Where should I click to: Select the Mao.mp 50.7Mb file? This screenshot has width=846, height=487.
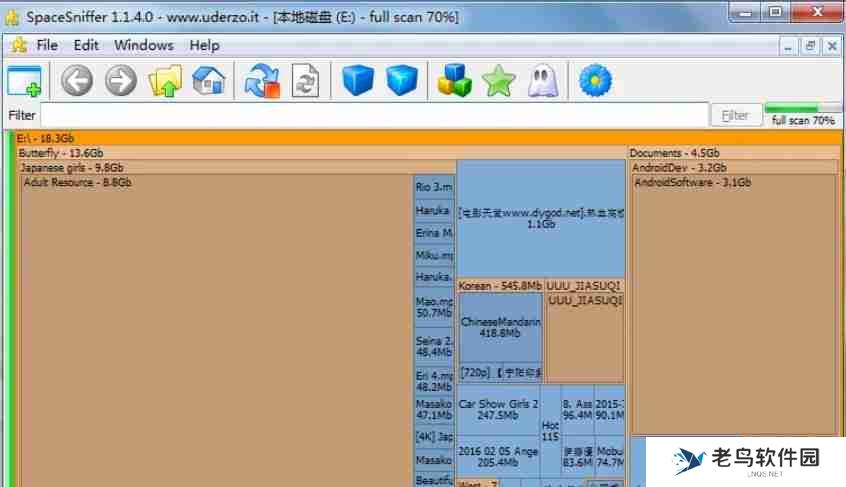coord(434,307)
